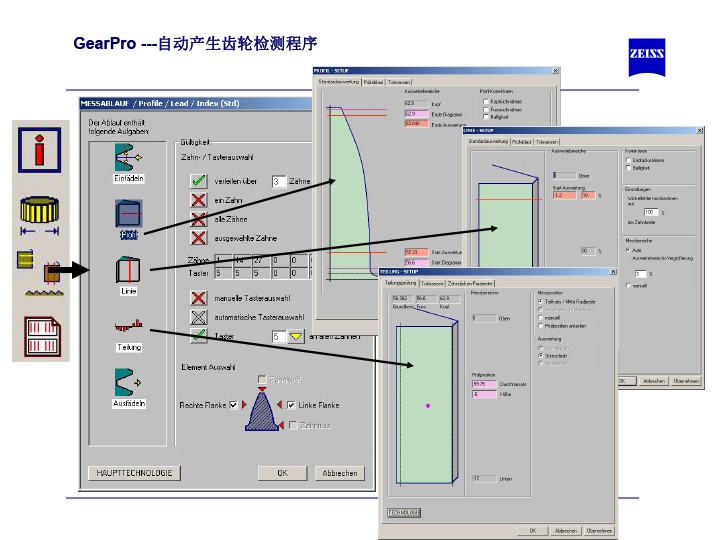
Task: Expand the yellow Taster dropdown arrow
Action: coord(296,337)
